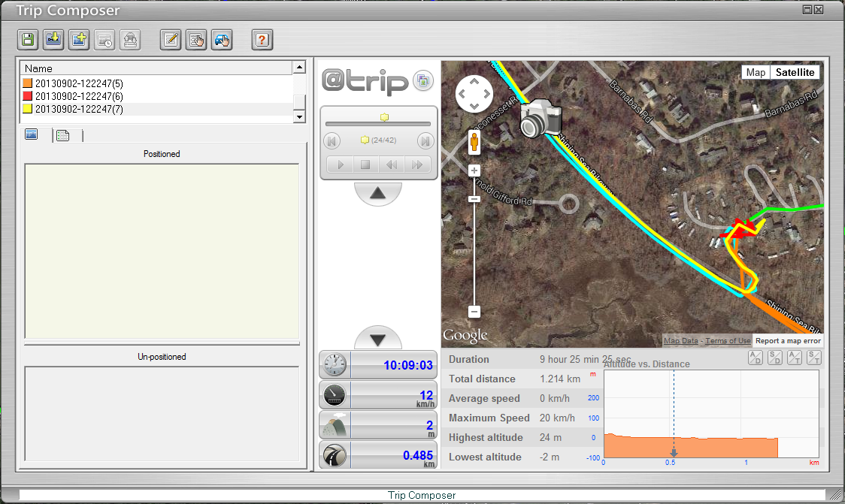This screenshot has height=504, width=866.
Task: Click the greyed upload/export trip toolbar icon
Action: pyautogui.click(x=130, y=40)
